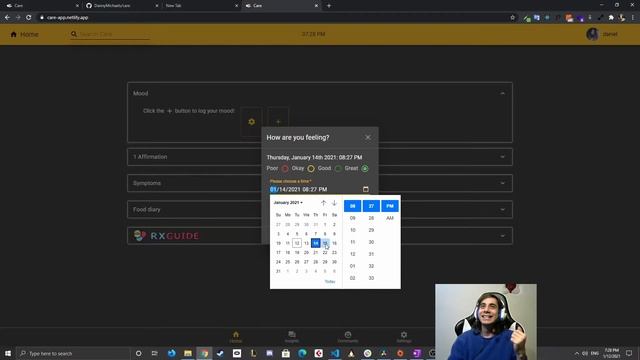Open Visual Studio Code from taskbar
The height and width of the screenshot is (360, 640).
[335, 353]
